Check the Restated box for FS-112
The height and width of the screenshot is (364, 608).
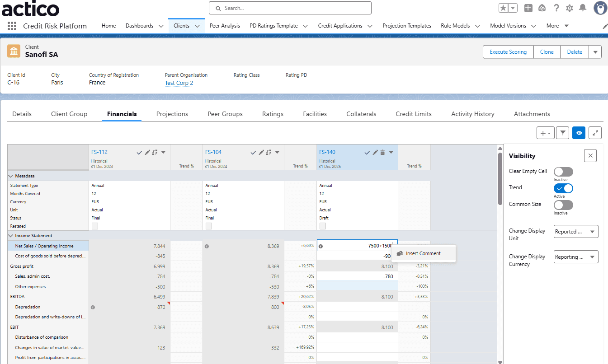pyautogui.click(x=95, y=226)
